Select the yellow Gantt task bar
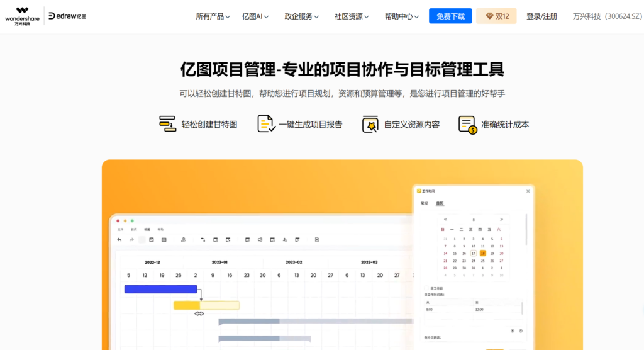This screenshot has width=644, height=350. [x=206, y=305]
